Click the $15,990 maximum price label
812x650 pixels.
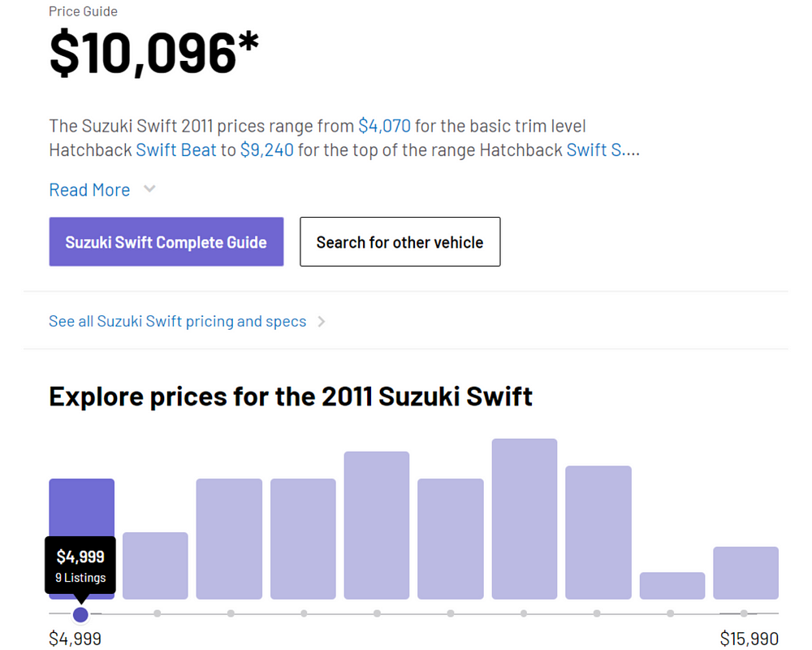click(x=749, y=639)
